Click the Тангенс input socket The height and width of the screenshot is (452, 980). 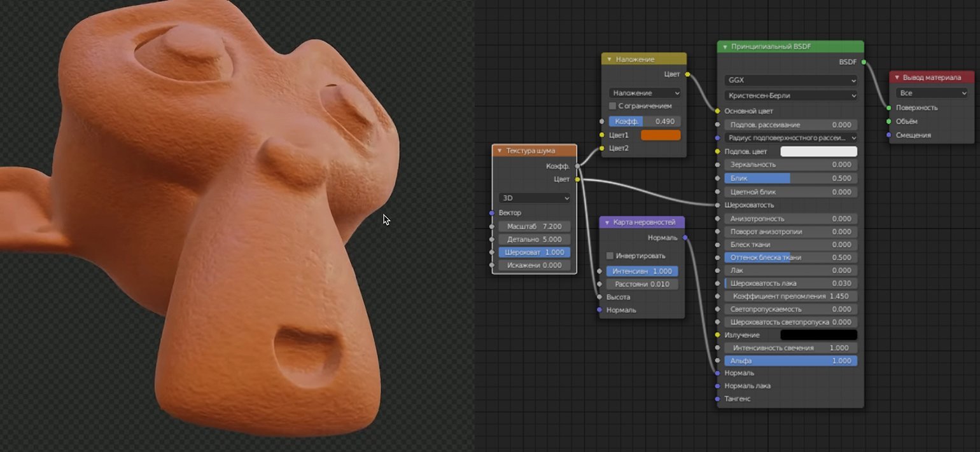tap(717, 399)
